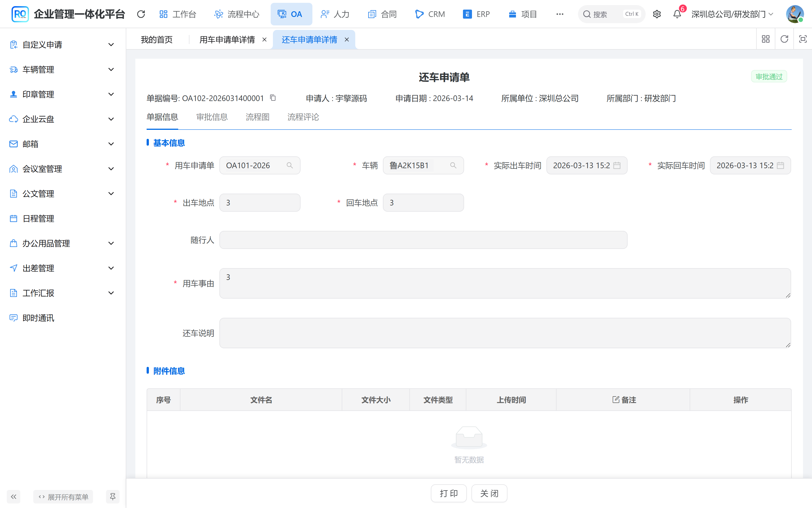The width and height of the screenshot is (812, 508).
Task: Open 日程管理 in the sidebar
Action: point(63,219)
